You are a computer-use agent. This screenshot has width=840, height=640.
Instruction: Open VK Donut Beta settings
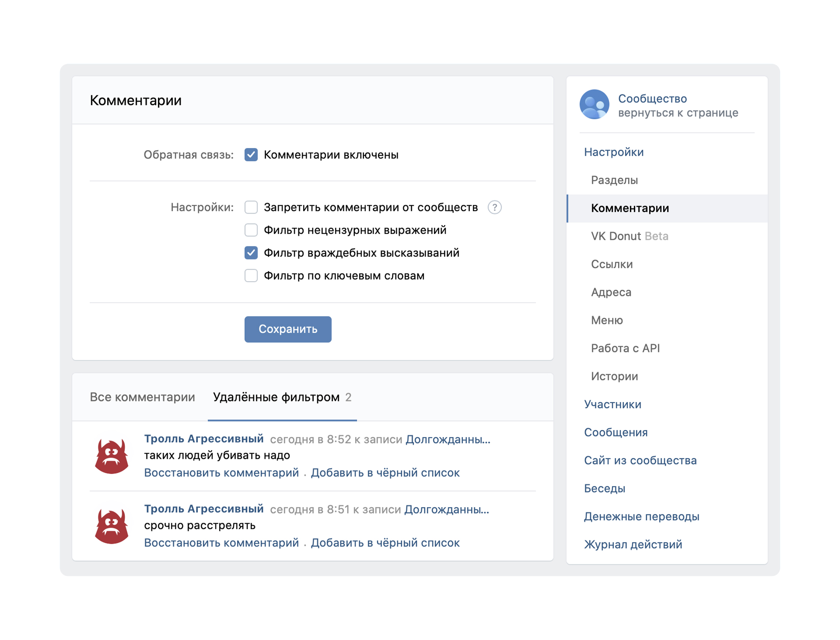point(629,236)
